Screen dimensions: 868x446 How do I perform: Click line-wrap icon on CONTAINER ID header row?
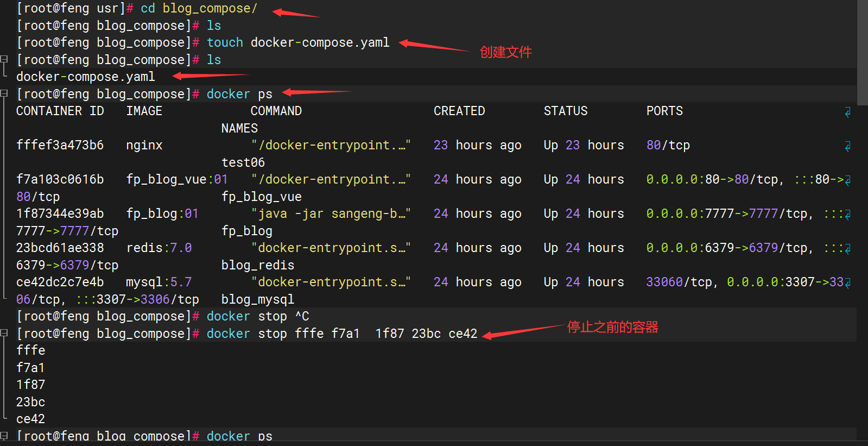(x=847, y=112)
